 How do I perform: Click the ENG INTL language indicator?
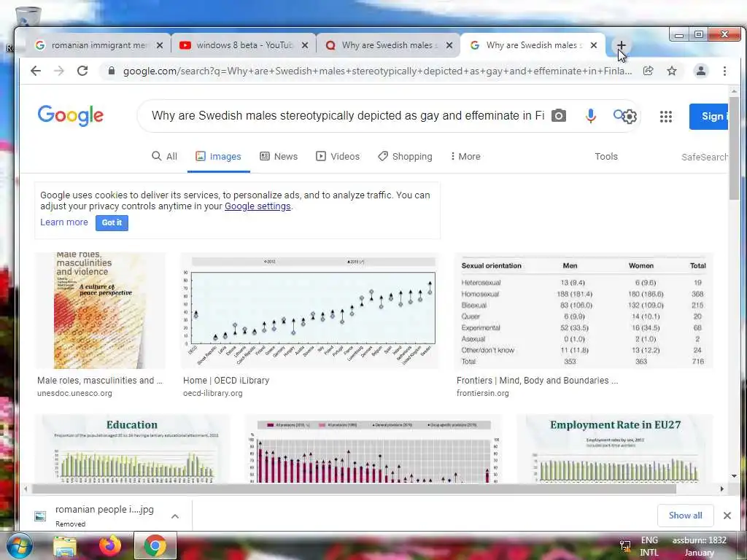(x=649, y=546)
